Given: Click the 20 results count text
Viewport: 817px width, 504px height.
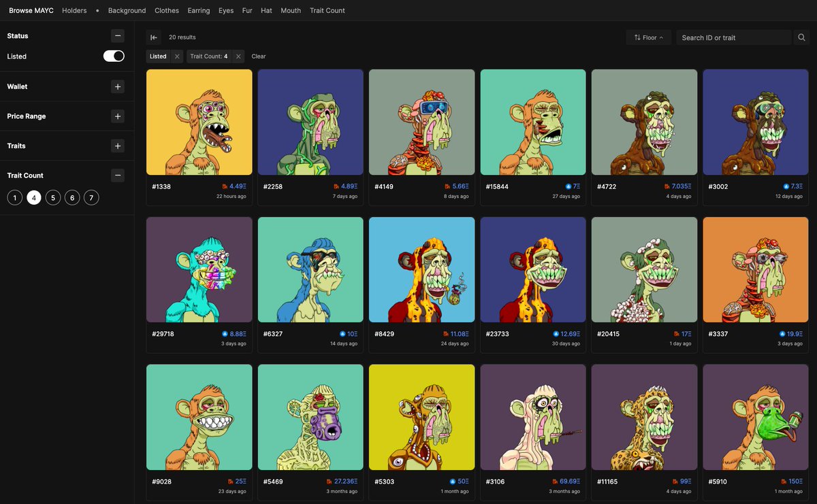Looking at the screenshot, I should (182, 37).
